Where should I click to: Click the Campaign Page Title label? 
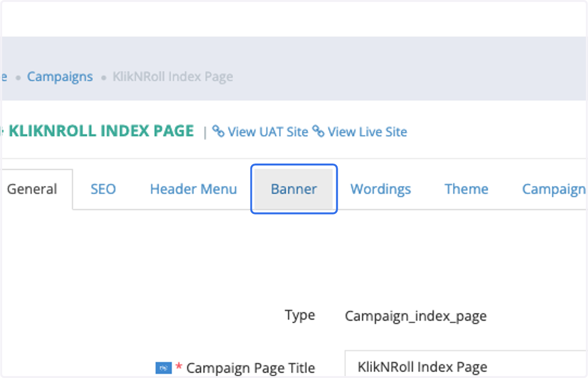point(251,368)
